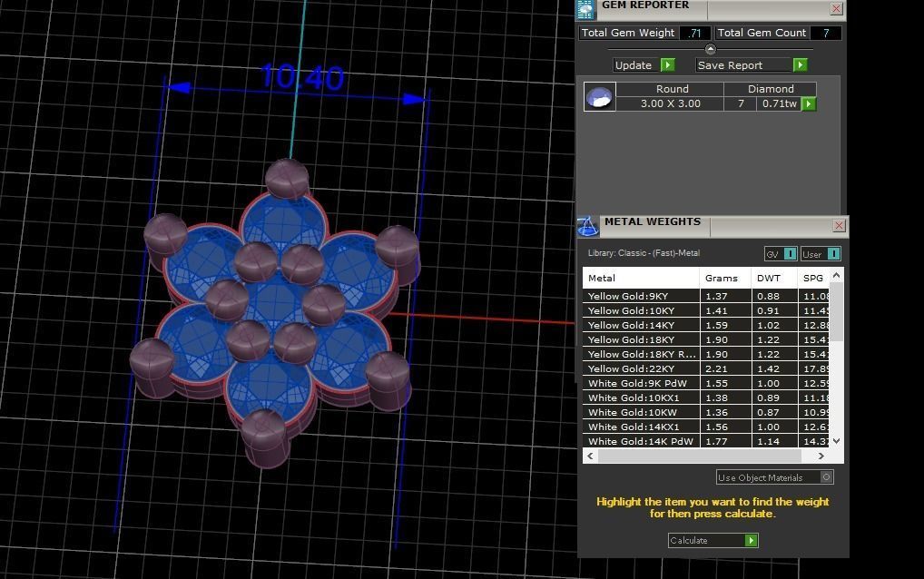Viewport: 924px width, 579px height.
Task: Select the White Gold:10KW row
Action: click(706, 412)
